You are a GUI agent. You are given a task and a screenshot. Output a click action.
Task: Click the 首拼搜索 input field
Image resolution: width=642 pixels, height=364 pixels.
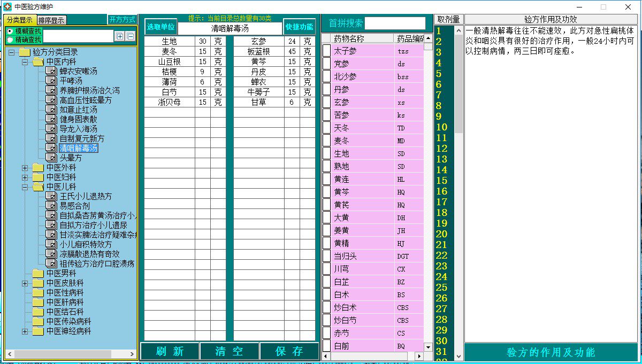click(x=395, y=24)
